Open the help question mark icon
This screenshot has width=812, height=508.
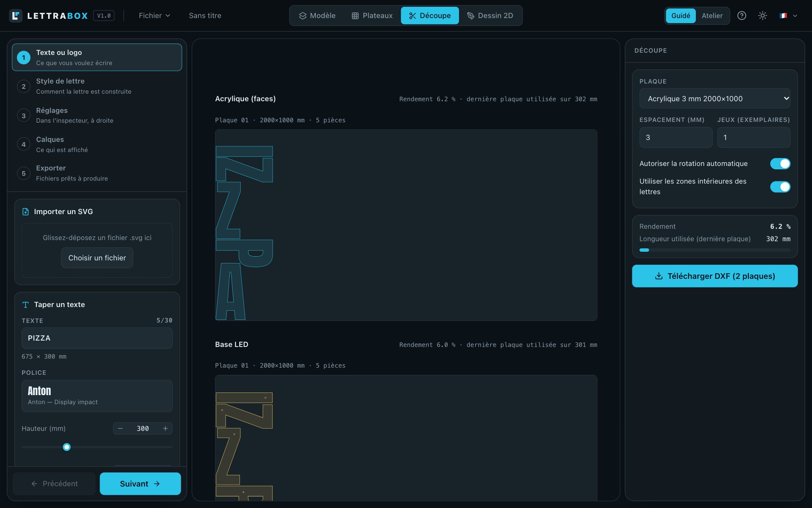coord(742,15)
